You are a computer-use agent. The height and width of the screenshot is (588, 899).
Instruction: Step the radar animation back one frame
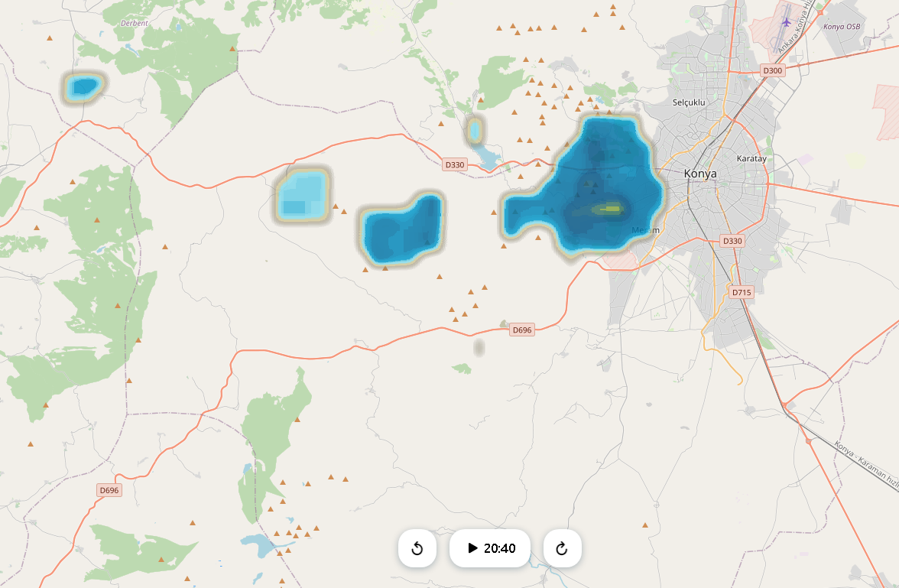pyautogui.click(x=417, y=547)
